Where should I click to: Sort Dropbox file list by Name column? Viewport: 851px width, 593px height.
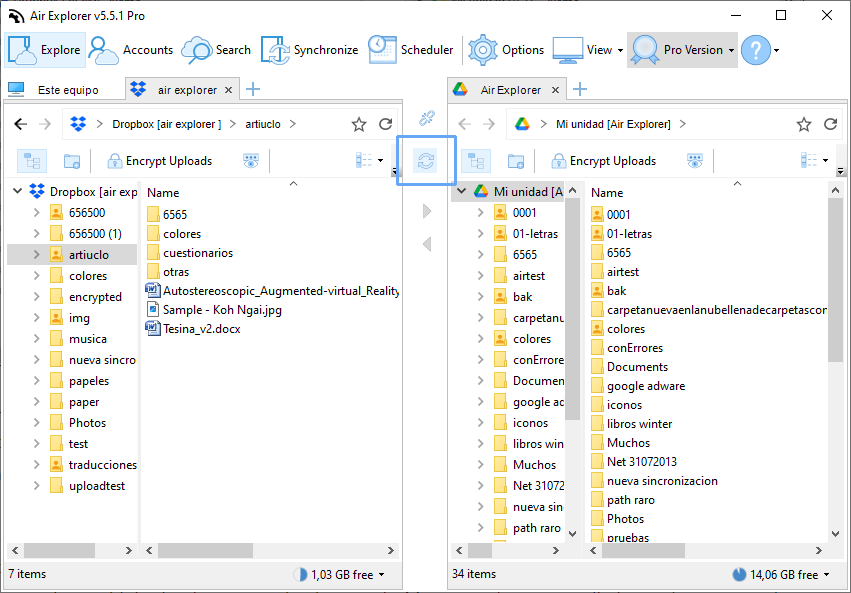163,193
